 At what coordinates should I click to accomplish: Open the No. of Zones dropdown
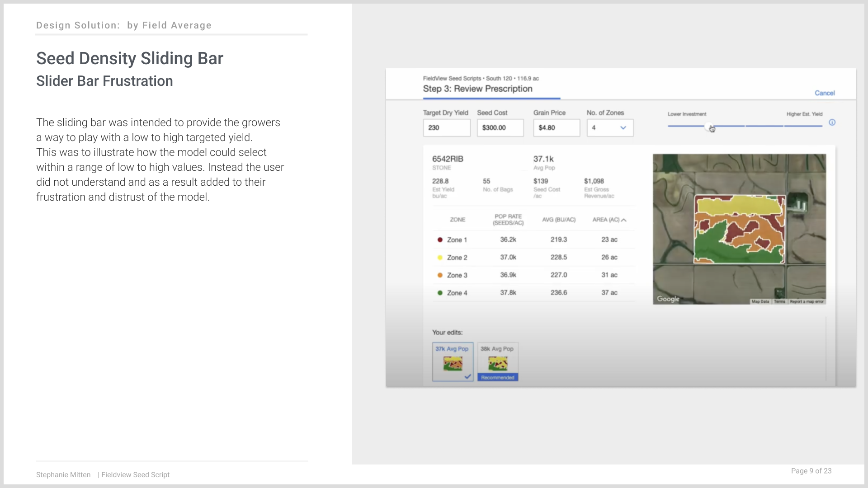(x=610, y=128)
